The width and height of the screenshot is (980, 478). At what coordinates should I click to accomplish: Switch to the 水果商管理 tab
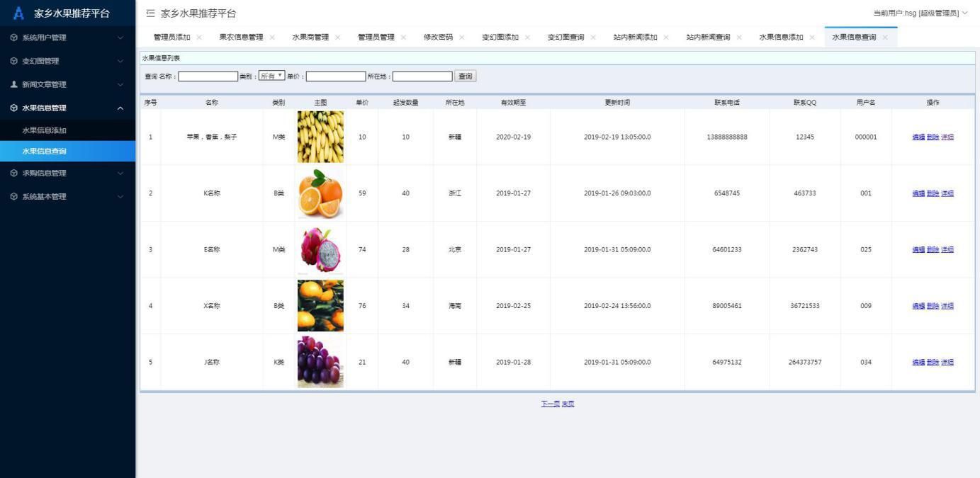(310, 38)
